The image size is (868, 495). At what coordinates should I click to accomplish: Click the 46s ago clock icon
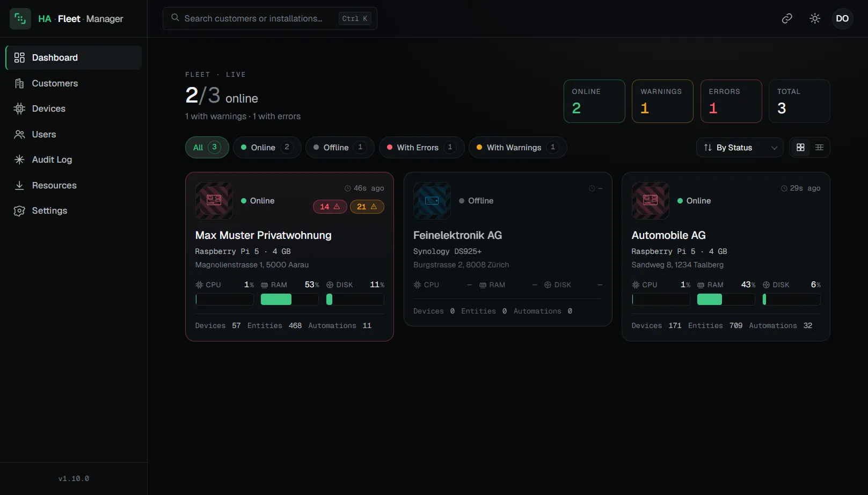[x=348, y=188]
